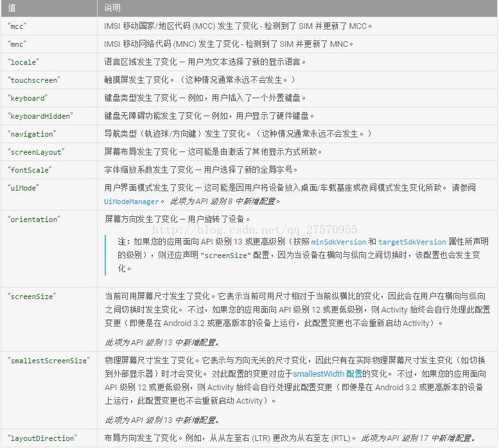Click the "screenSize" value in first column
499x448 pixels.
pyautogui.click(x=31, y=296)
